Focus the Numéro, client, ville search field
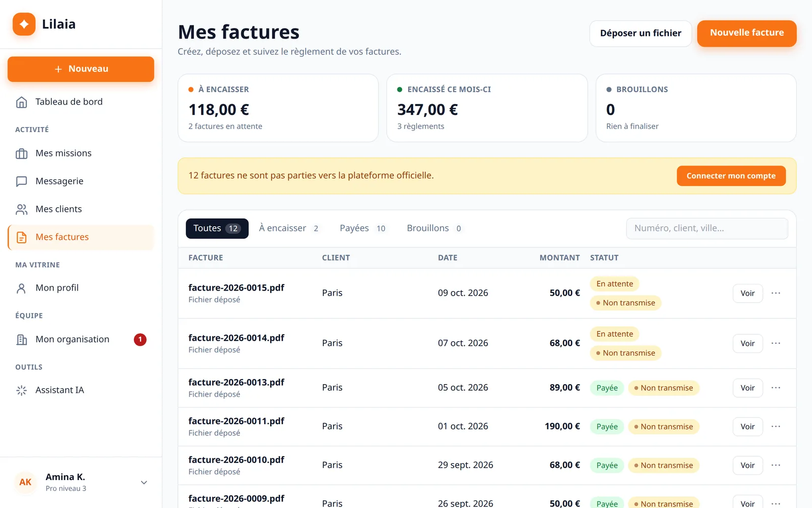This screenshot has height=508, width=812. click(x=707, y=229)
